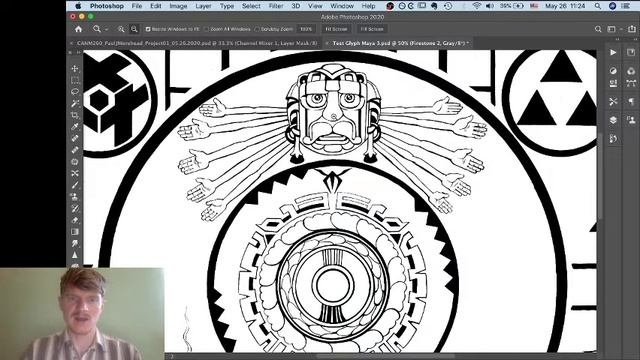Click the Home icon in options bar

tap(78, 29)
